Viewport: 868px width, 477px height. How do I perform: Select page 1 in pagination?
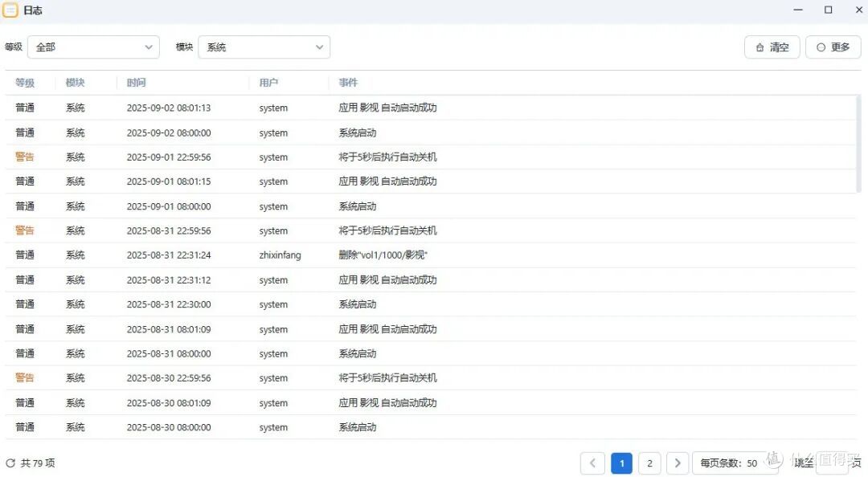[621, 463]
